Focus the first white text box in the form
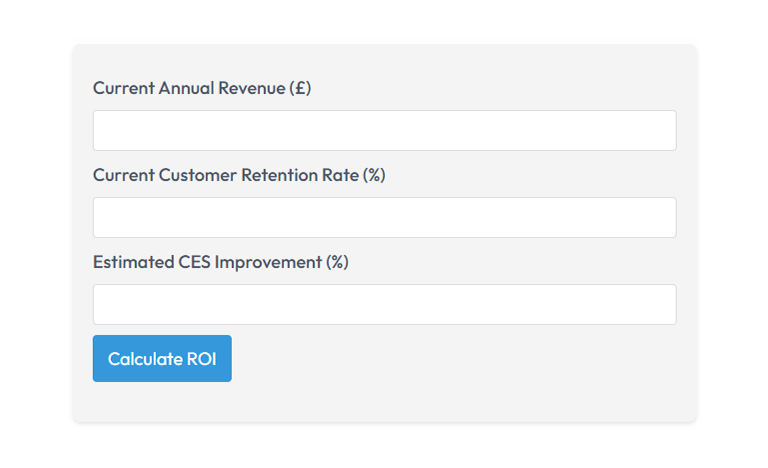 pyautogui.click(x=384, y=130)
